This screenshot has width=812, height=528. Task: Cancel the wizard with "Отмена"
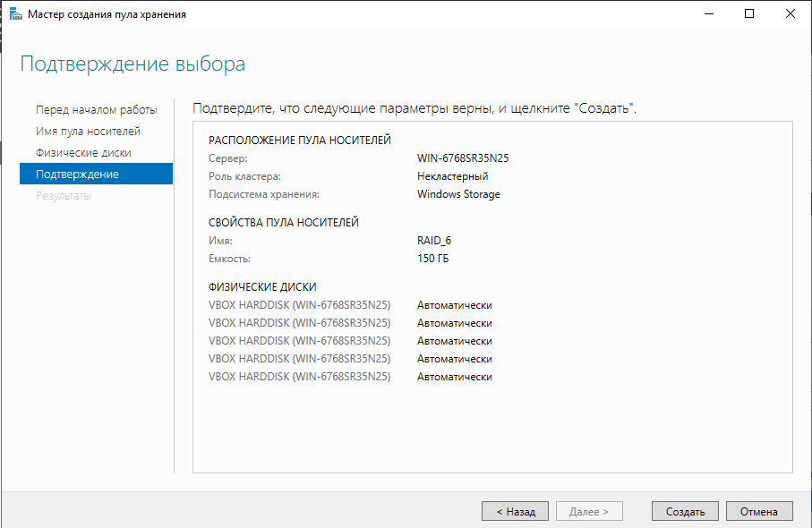tap(759, 512)
